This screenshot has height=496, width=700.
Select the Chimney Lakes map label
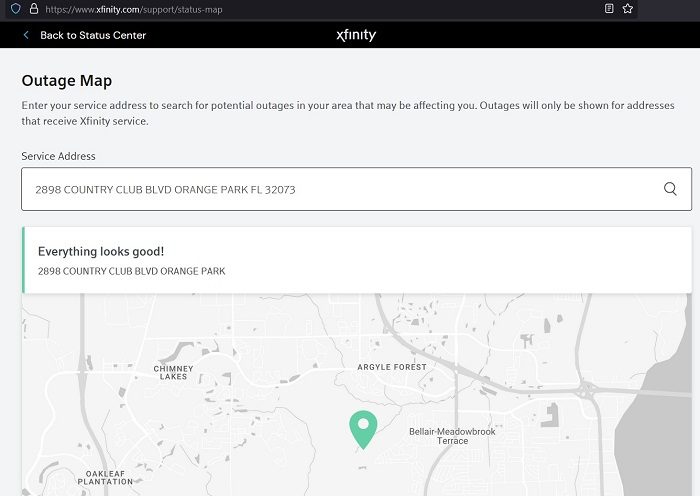click(172, 372)
